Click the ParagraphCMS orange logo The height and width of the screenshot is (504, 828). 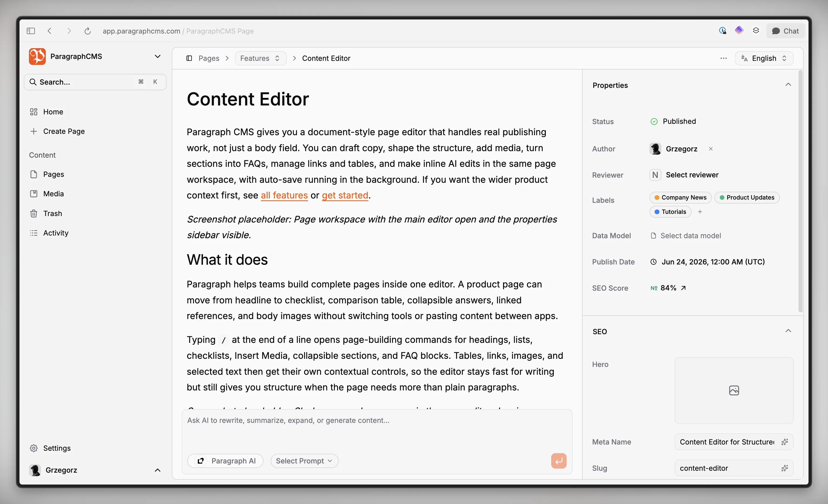37,56
